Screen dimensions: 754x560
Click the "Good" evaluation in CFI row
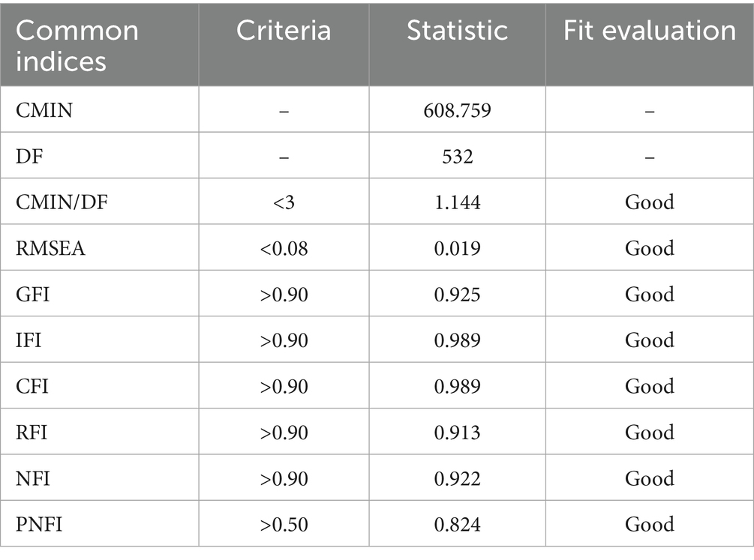click(650, 386)
